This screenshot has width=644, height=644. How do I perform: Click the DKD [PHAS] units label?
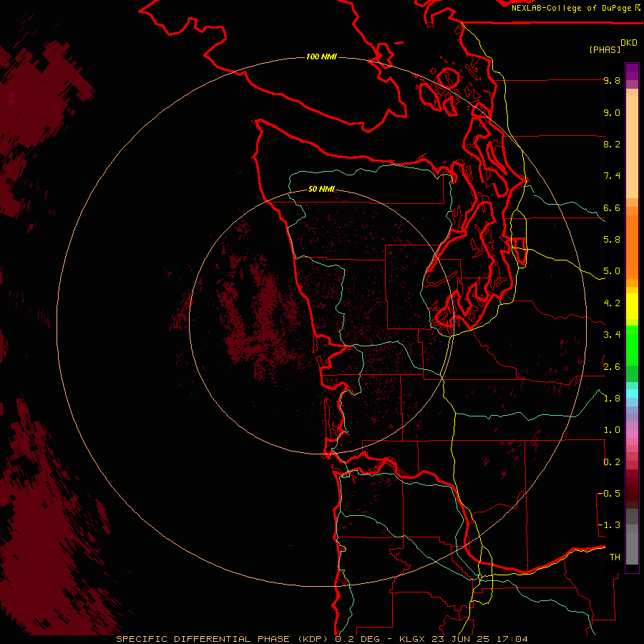613,46
